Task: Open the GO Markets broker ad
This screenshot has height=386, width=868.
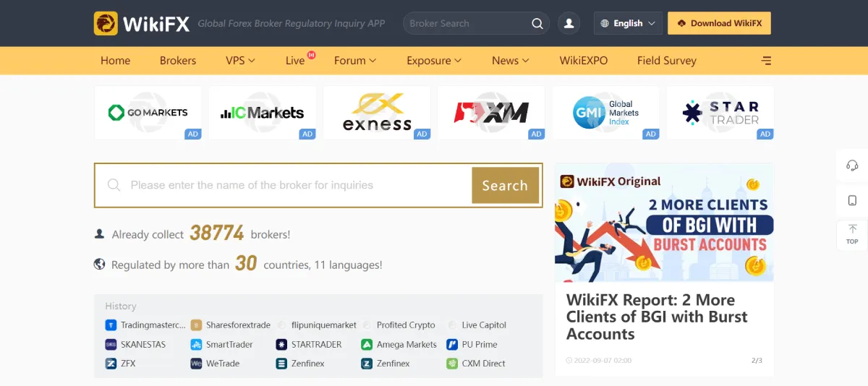Action: [148, 113]
